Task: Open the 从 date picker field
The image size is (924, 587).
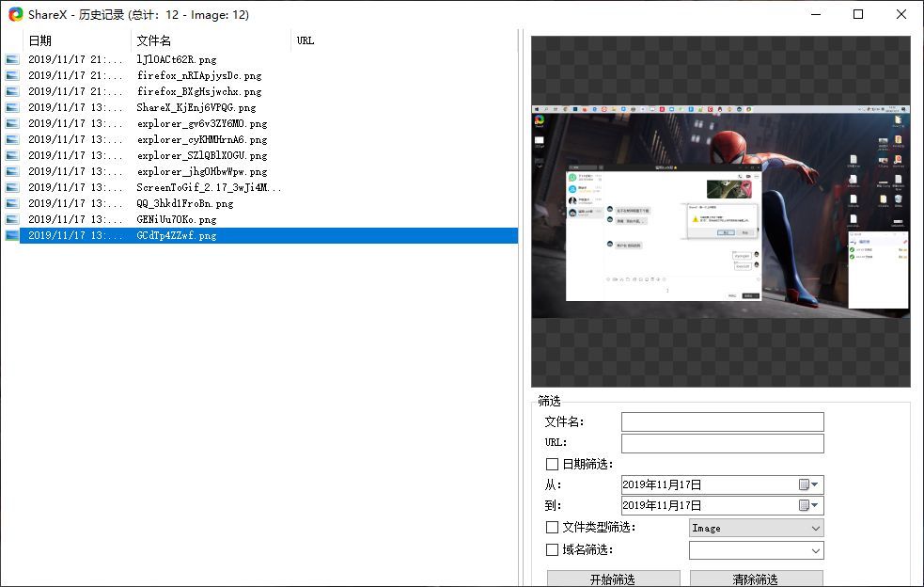Action: [723, 485]
